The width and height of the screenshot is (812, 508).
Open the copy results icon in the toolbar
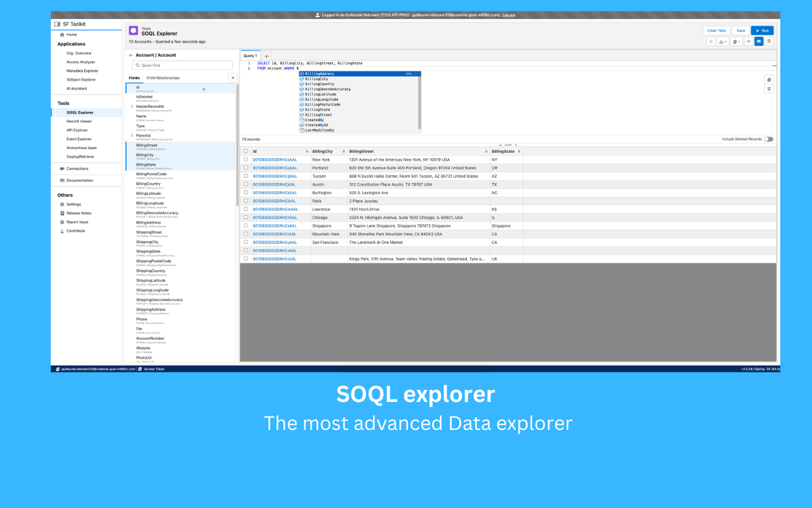point(735,41)
